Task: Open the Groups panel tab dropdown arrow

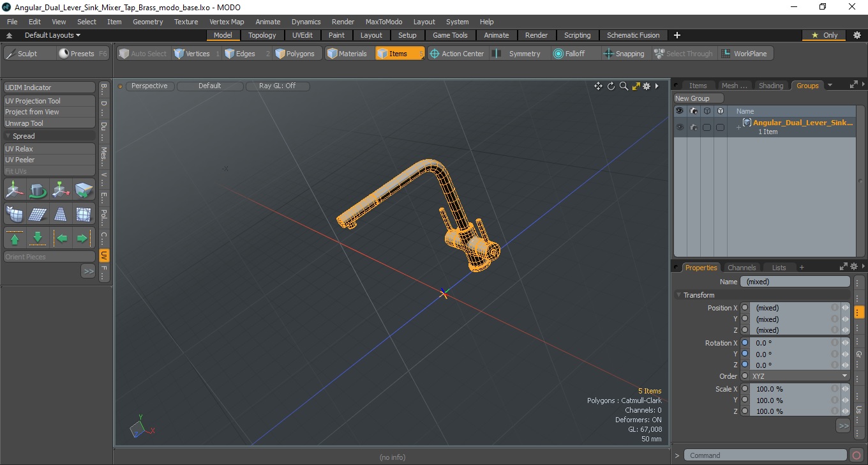Action: tap(830, 85)
